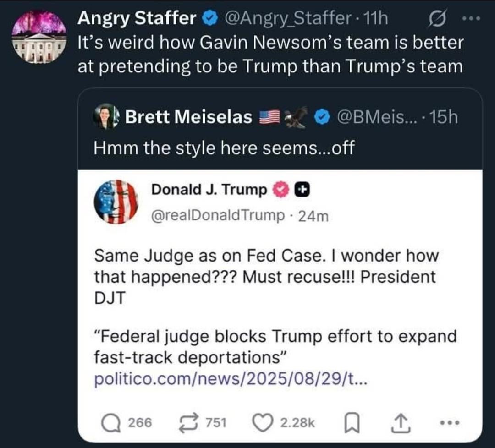Open the politico.com news link
Image resolution: width=495 pixels, height=448 pixels.
pyautogui.click(x=231, y=379)
